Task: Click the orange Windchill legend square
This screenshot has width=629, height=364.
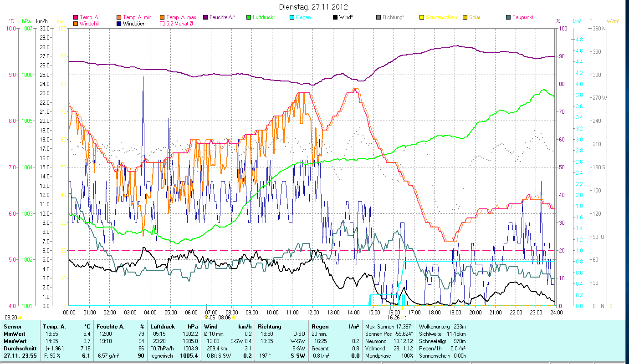Action: 75,23
